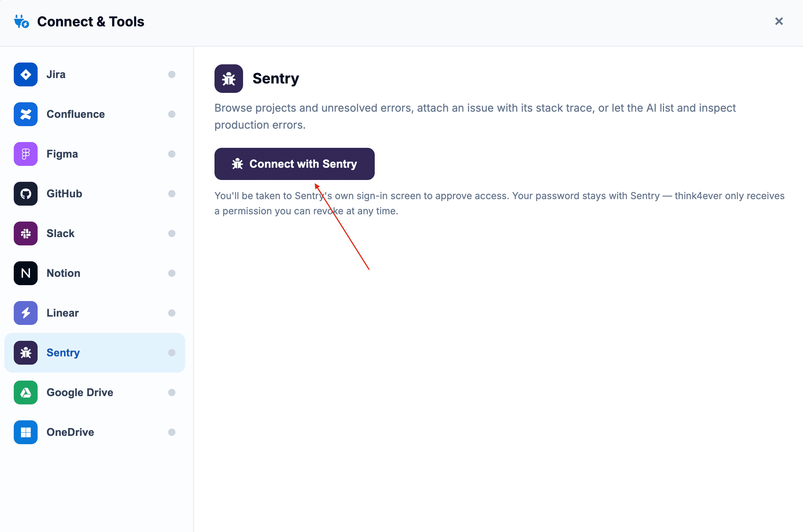Select the highlighted Sentry sidebar item
The width and height of the screenshot is (803, 532).
pos(95,353)
